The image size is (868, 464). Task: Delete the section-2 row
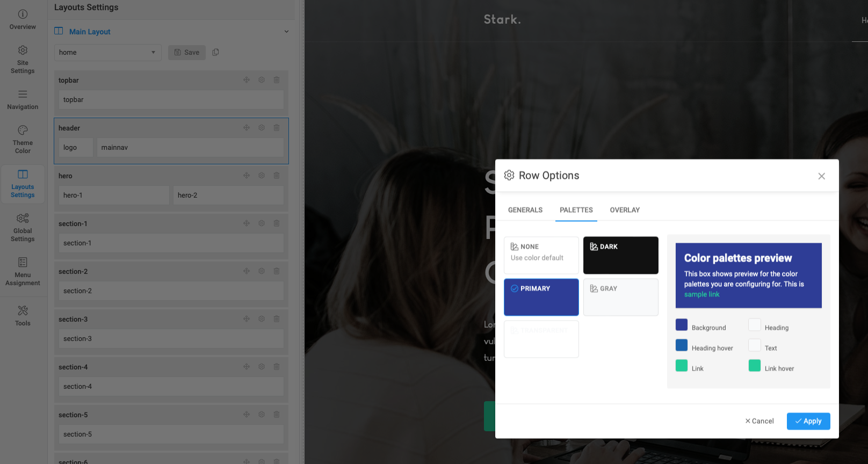coord(277,271)
